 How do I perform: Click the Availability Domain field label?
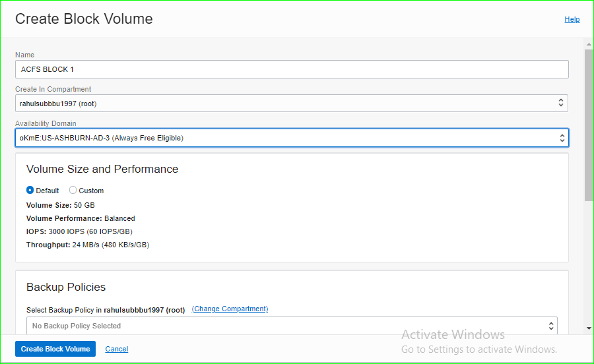(x=46, y=123)
